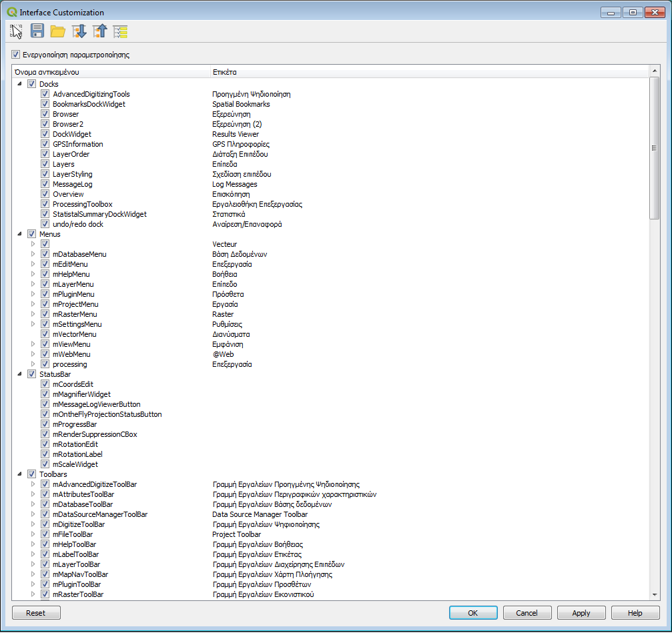This screenshot has width=672, height=633.
Task: Select the undo/redo dock row
Action: pos(330,224)
